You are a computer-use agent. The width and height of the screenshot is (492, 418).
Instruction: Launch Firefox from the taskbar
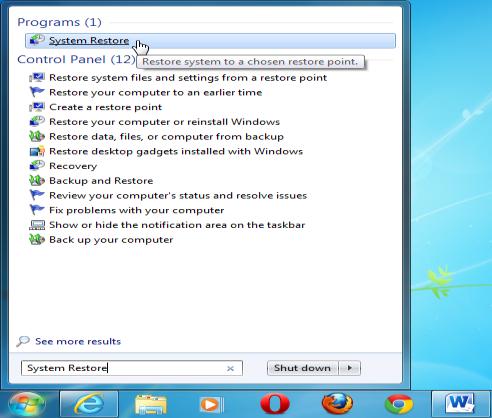(337, 404)
